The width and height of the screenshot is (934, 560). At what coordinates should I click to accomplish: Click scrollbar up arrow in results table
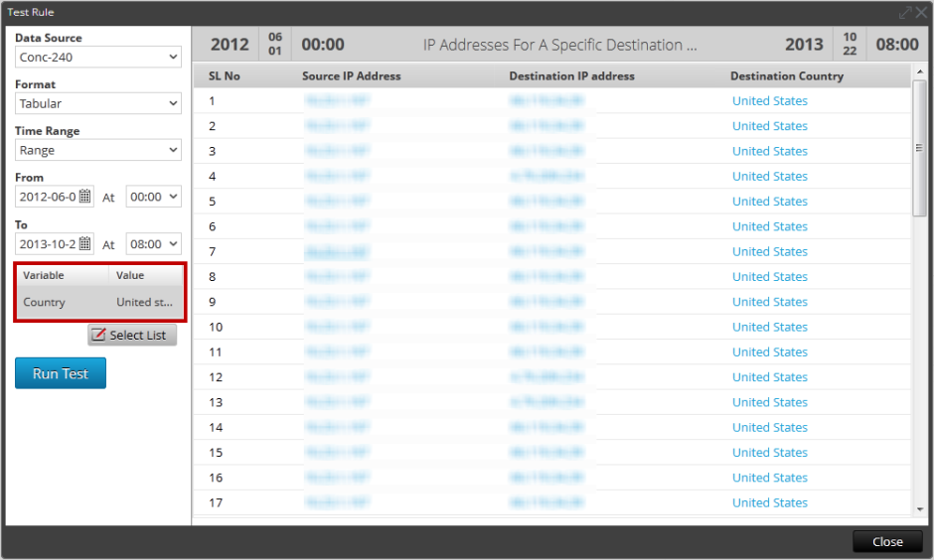tap(920, 71)
